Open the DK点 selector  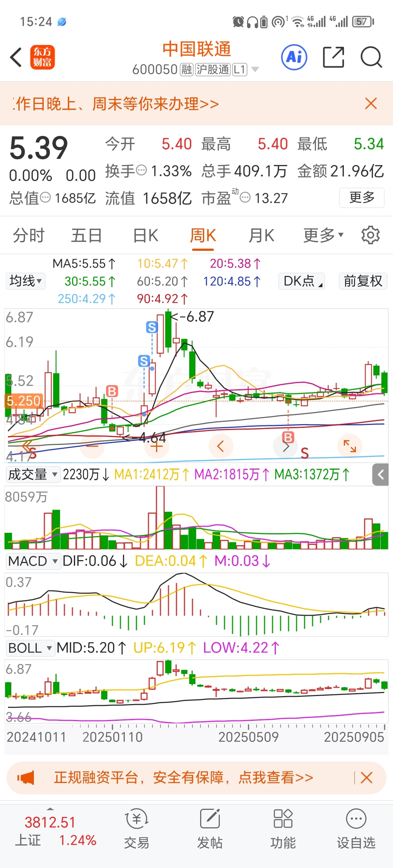pyautogui.click(x=302, y=281)
